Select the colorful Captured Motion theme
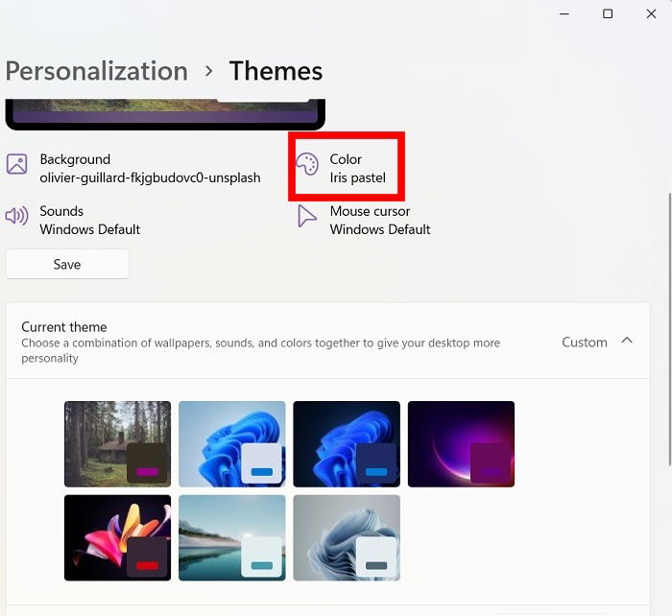Image resolution: width=672 pixels, height=616 pixels. (117, 538)
